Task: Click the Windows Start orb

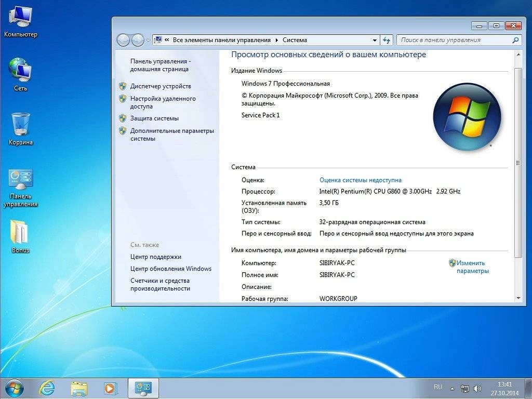Action: point(14,388)
